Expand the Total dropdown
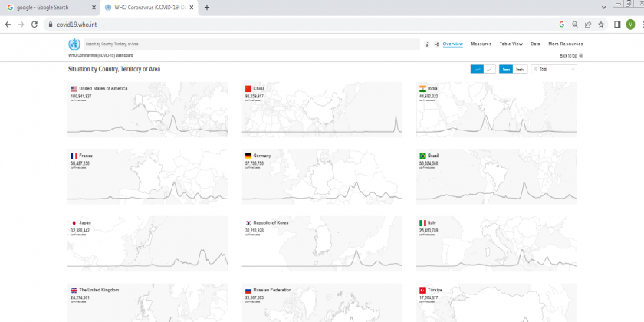The width and height of the screenshot is (644, 322). tap(554, 69)
